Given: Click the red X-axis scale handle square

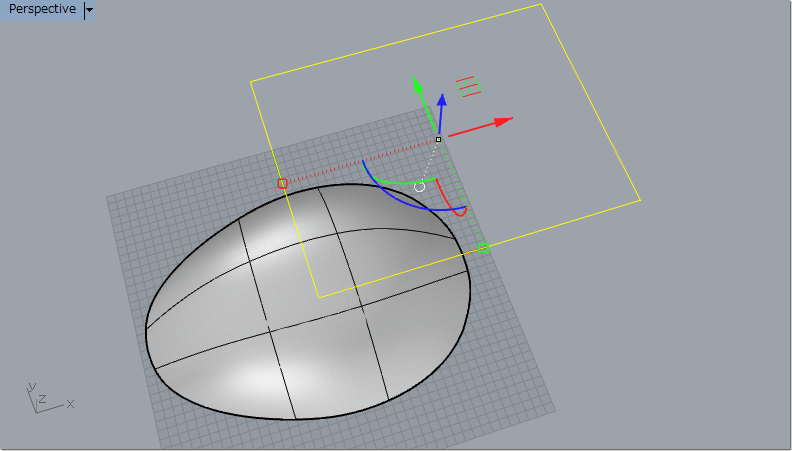Looking at the screenshot, I should (282, 184).
